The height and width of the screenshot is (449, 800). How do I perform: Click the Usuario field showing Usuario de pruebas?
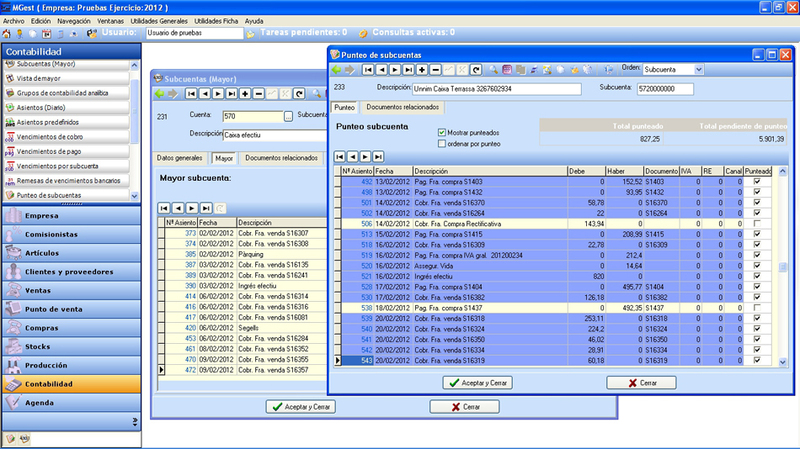coord(194,33)
